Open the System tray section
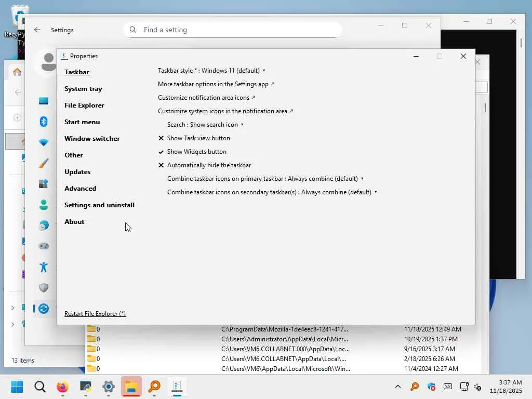Screen dimensions: 532x399 (83, 88)
